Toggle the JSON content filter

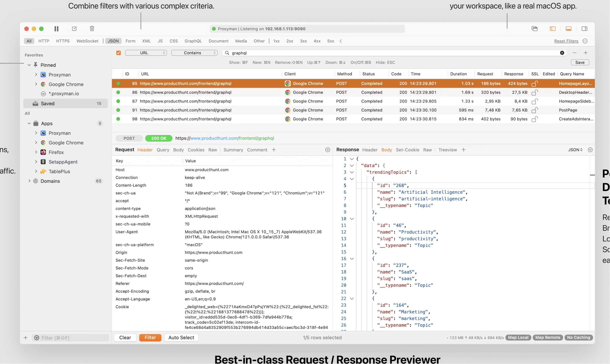click(113, 41)
